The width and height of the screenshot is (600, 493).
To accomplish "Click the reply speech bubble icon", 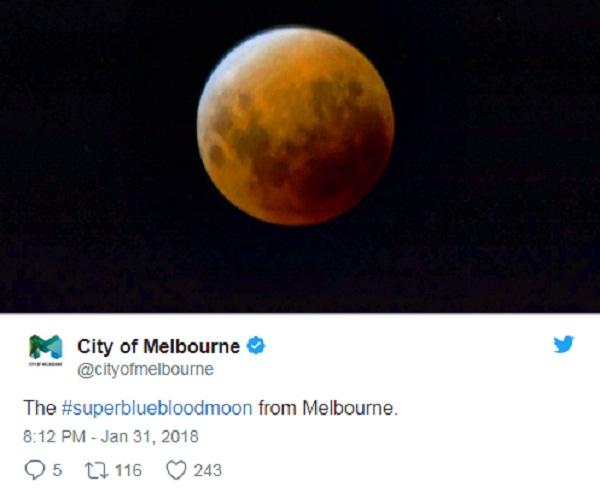I will [x=34, y=470].
